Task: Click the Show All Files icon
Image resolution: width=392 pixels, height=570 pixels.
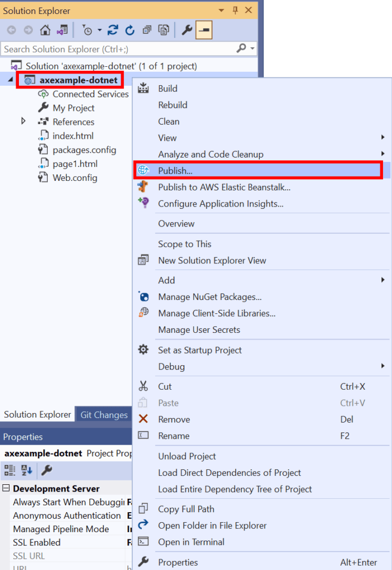Action: 163,30
